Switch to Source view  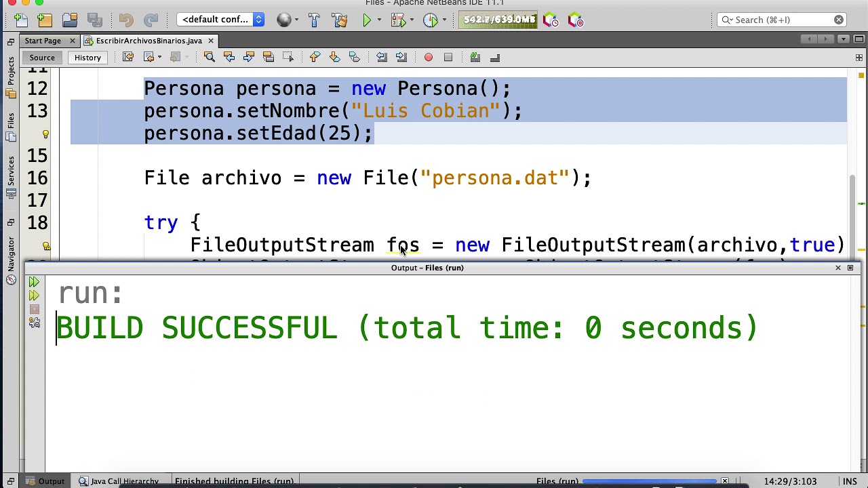[42, 58]
